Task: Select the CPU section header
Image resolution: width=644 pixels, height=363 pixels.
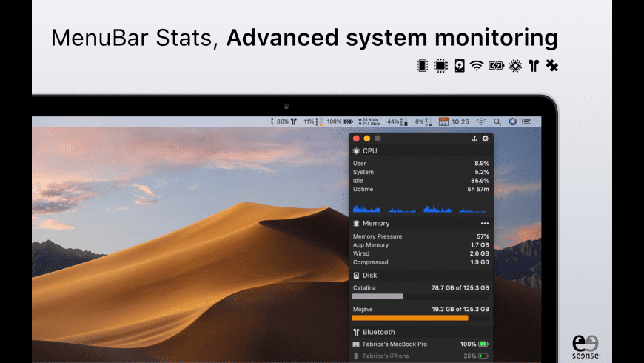Action: 421,151
